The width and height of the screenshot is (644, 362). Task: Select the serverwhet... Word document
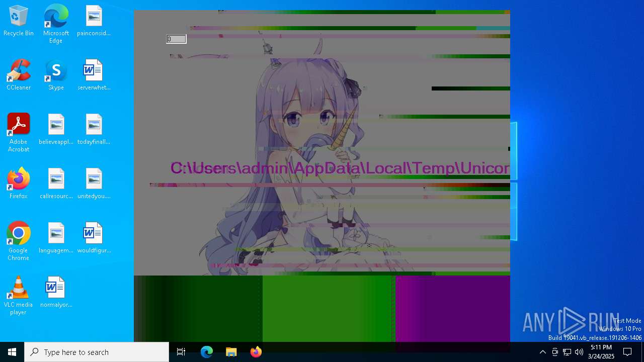pos(94,75)
